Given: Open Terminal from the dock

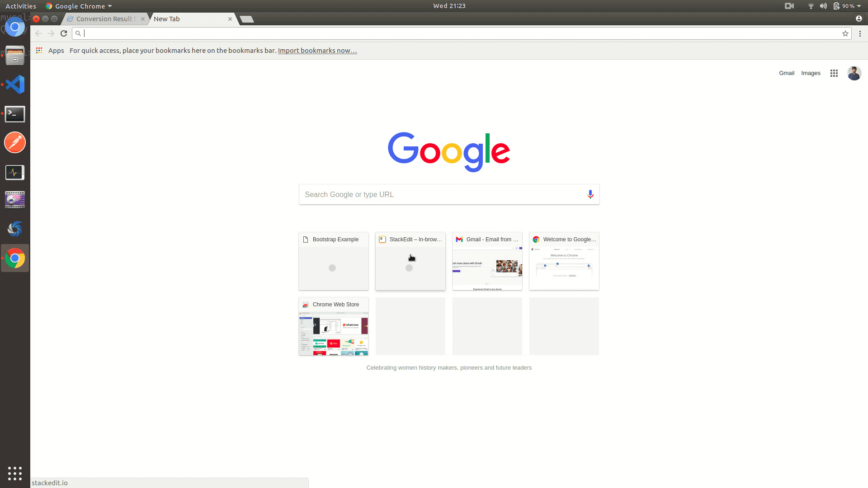Looking at the screenshot, I should pyautogui.click(x=15, y=114).
